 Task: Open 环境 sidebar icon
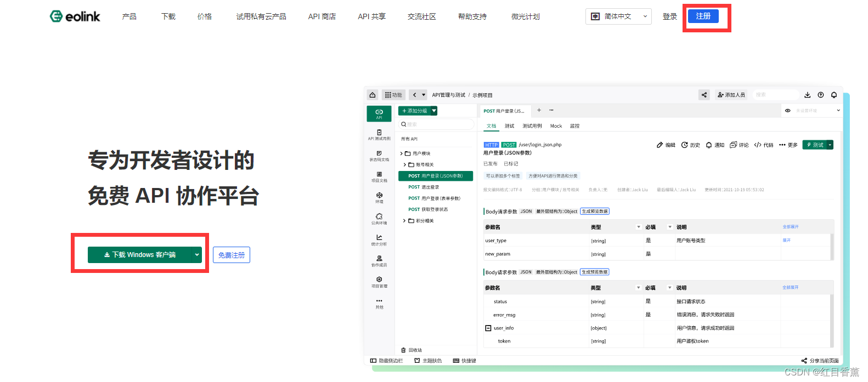379,198
